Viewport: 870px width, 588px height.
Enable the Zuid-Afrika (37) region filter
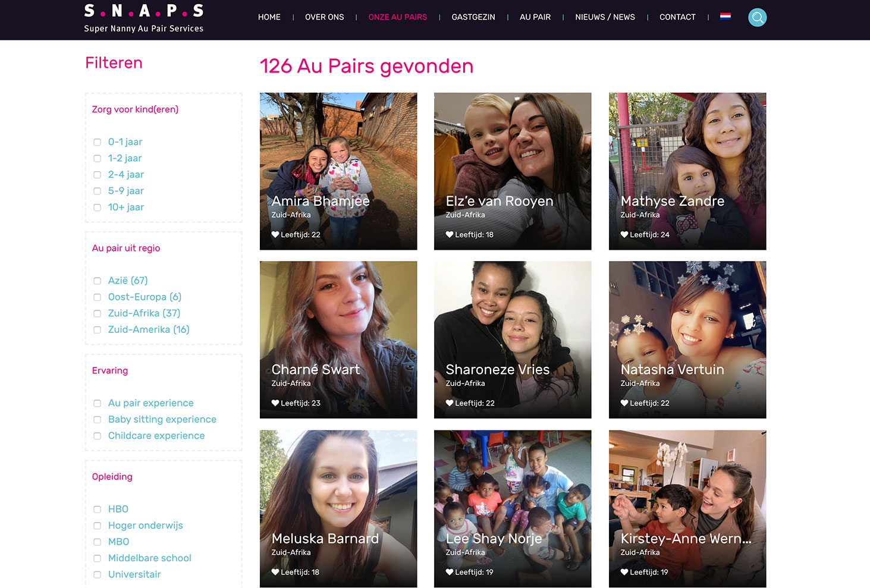(x=98, y=313)
